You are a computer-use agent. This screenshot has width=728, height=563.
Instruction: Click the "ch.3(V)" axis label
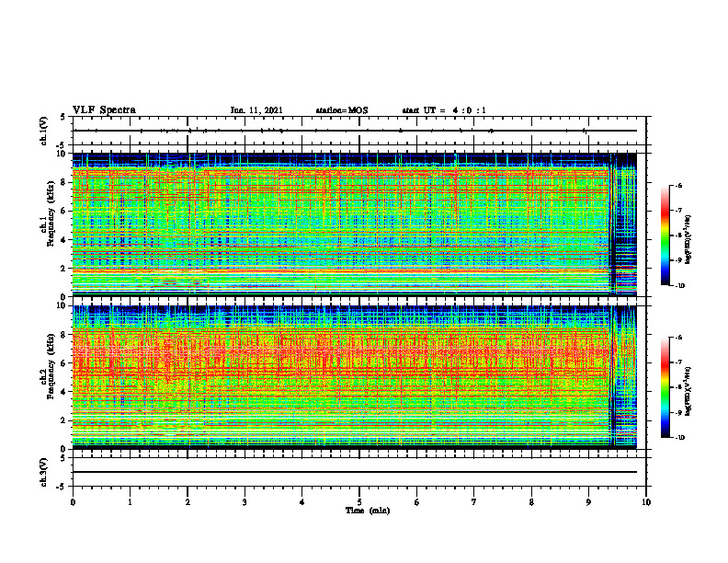44,472
